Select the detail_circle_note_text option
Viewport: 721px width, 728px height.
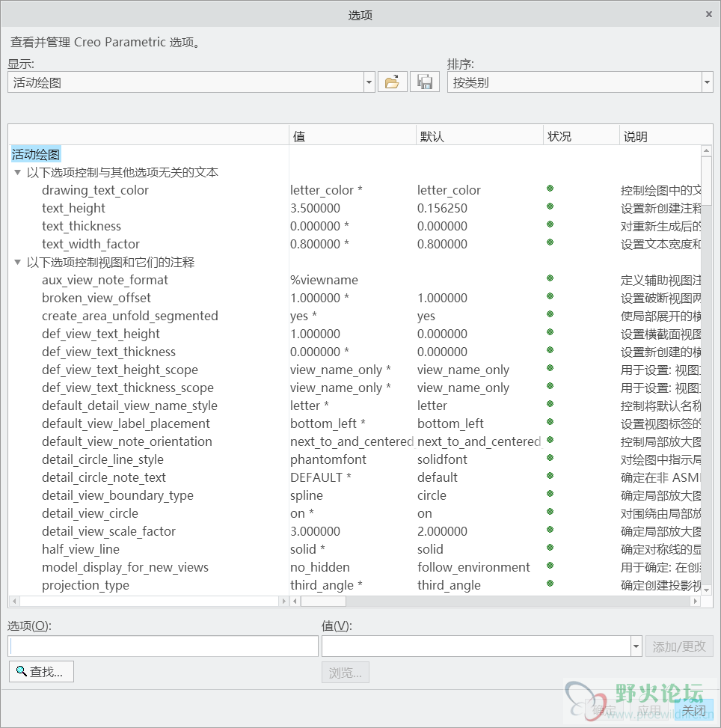coord(103,478)
